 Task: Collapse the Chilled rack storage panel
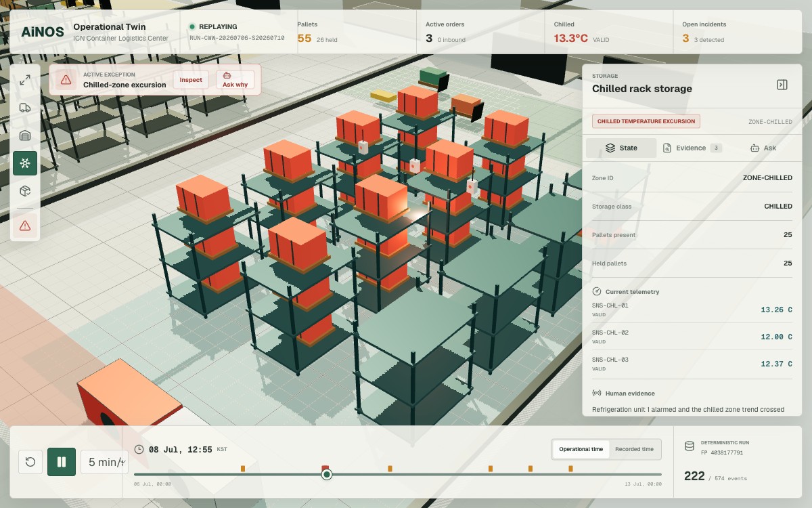pos(782,85)
